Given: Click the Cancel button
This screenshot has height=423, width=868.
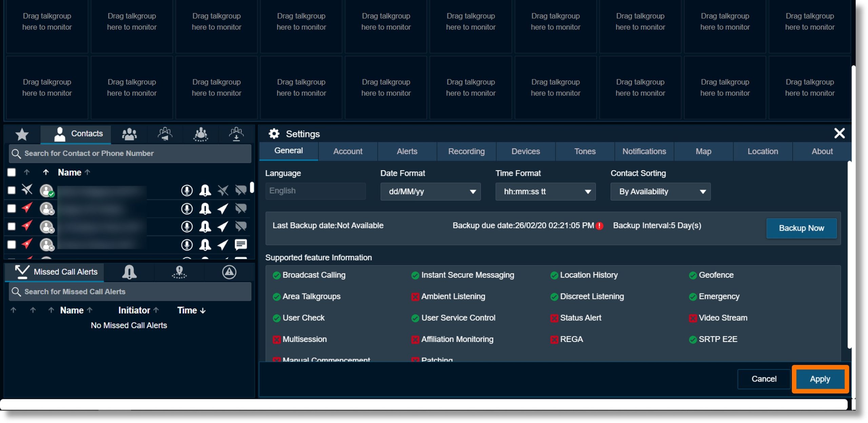Looking at the screenshot, I should coord(764,379).
